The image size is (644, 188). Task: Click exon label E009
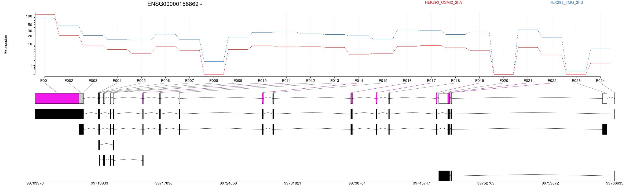click(238, 81)
